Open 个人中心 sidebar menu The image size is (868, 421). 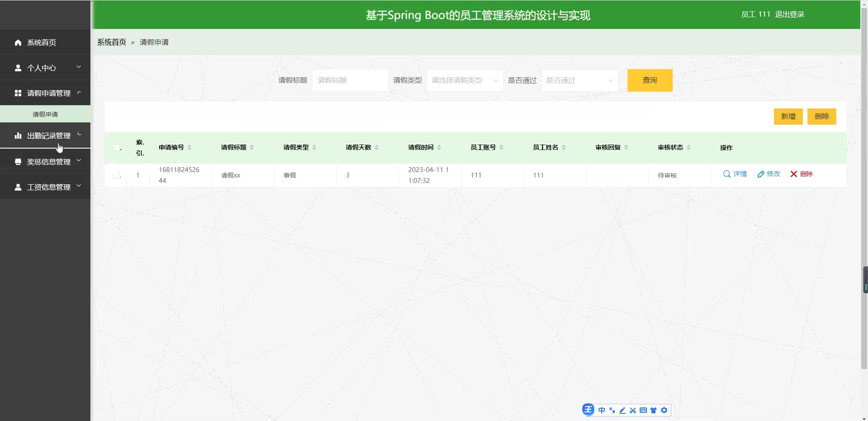45,68
